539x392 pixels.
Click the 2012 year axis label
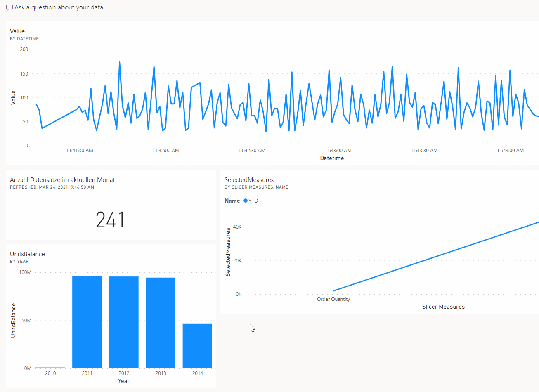(x=124, y=373)
